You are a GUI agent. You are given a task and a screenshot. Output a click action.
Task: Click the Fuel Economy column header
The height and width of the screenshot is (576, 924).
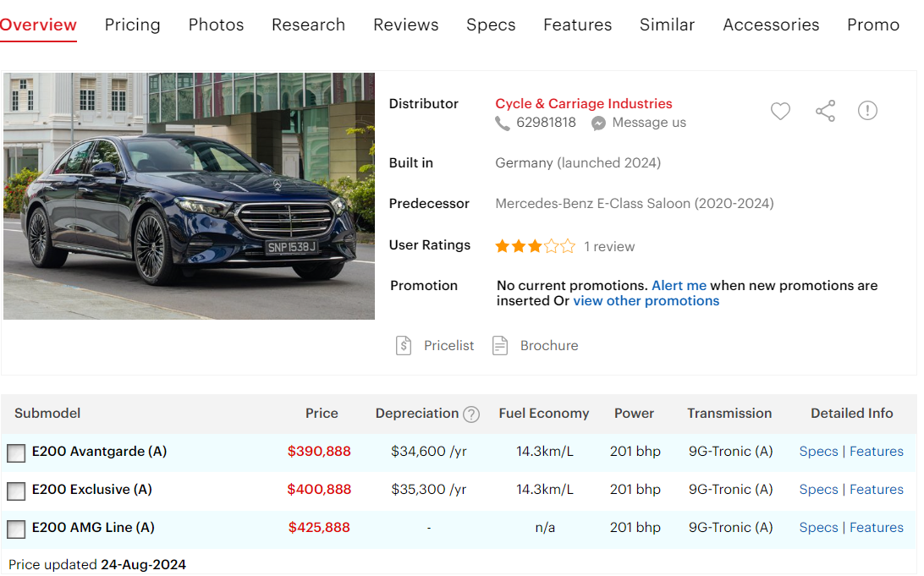[544, 414]
